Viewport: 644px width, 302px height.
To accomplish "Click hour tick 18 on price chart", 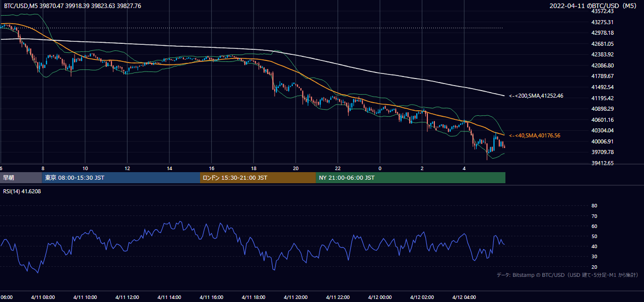I will coord(253,168).
